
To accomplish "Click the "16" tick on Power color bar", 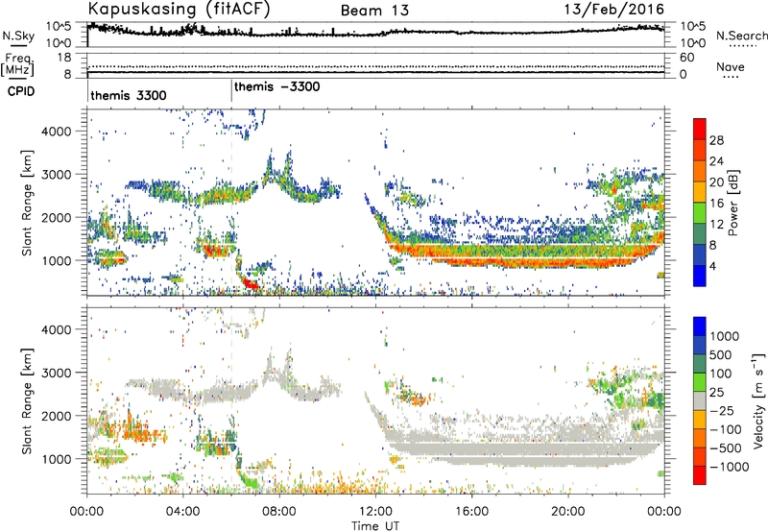I will coord(716,204).
